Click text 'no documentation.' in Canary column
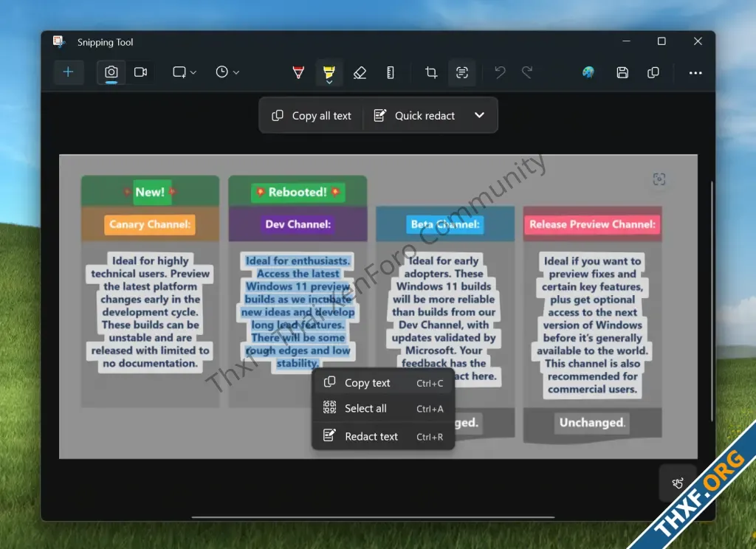This screenshot has height=549, width=756. 151,364
